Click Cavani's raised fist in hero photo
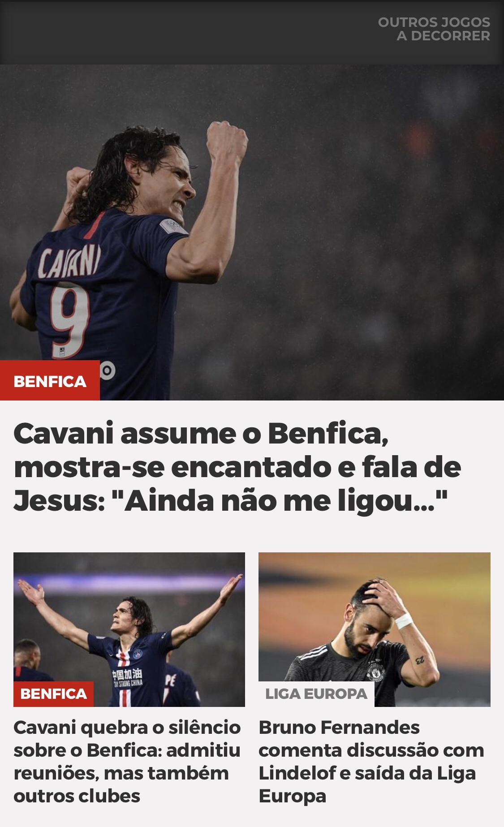 point(227,140)
